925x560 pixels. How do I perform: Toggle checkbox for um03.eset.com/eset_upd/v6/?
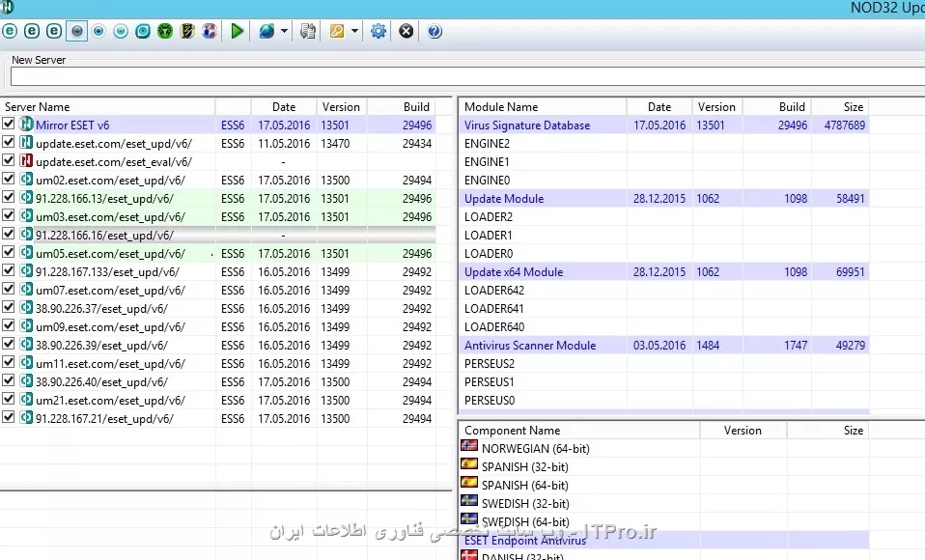9,215
